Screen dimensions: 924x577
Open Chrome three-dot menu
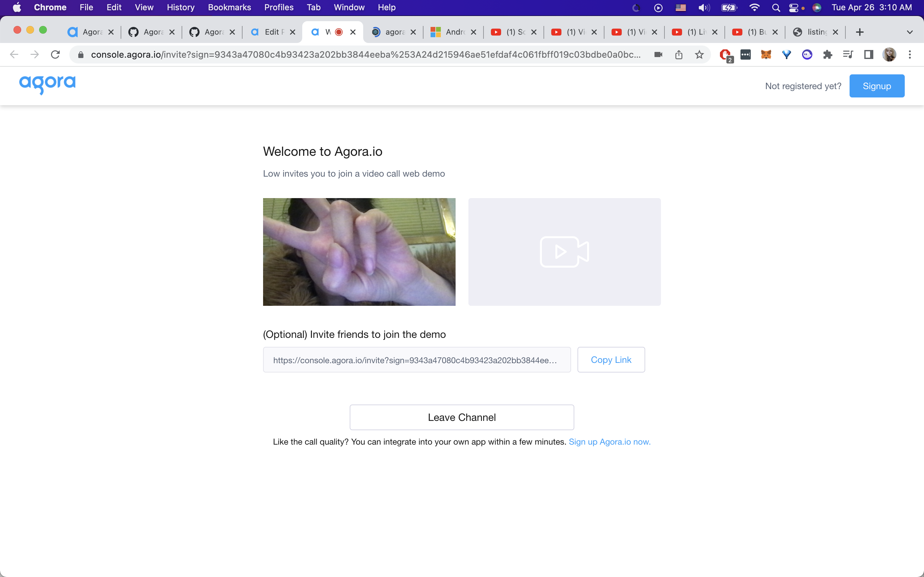click(910, 54)
